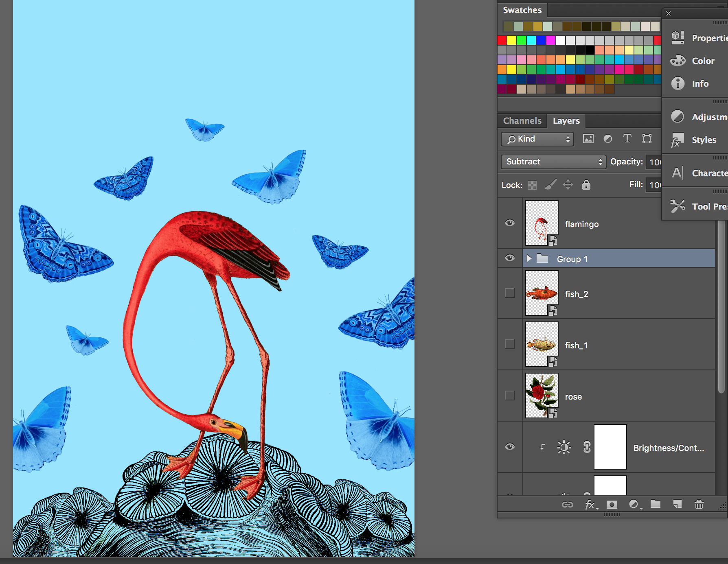728x564 pixels.
Task: Open the Properties panel icon
Action: coord(678,37)
